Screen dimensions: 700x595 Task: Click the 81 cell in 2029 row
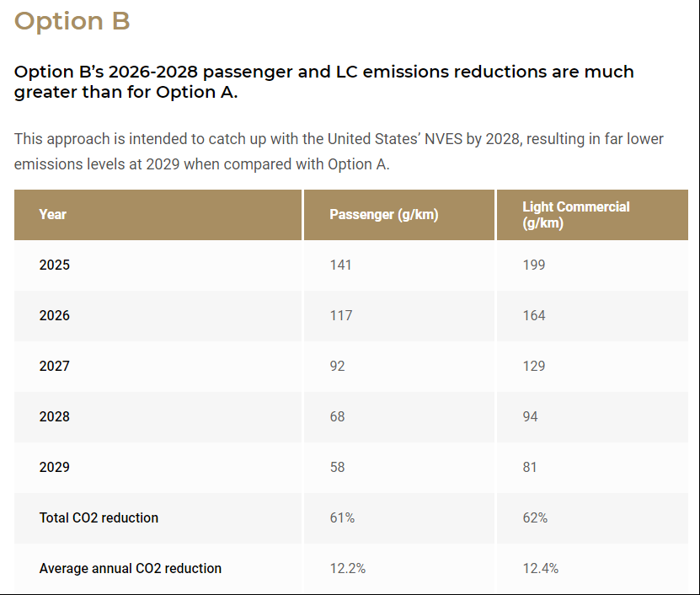530,467
